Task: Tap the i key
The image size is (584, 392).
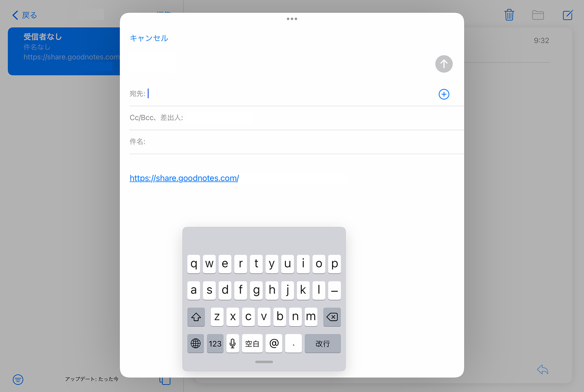Action: coord(303,264)
